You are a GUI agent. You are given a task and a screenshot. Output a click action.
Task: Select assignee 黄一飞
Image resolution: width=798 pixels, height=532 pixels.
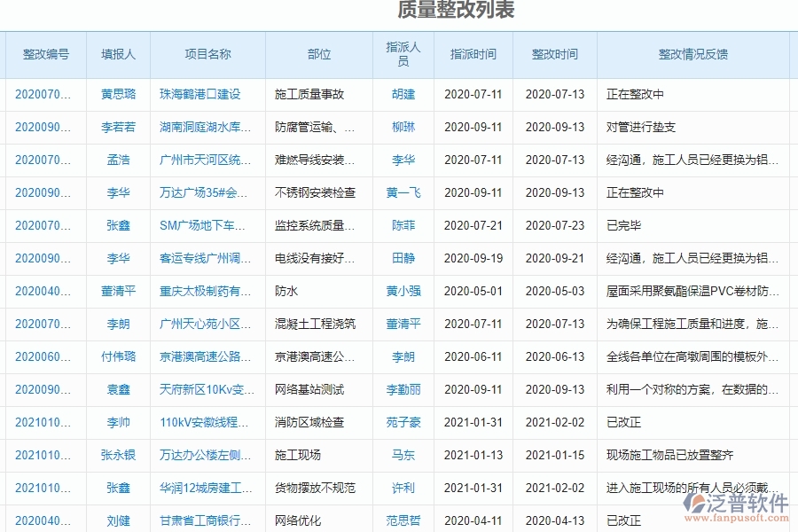(x=402, y=192)
